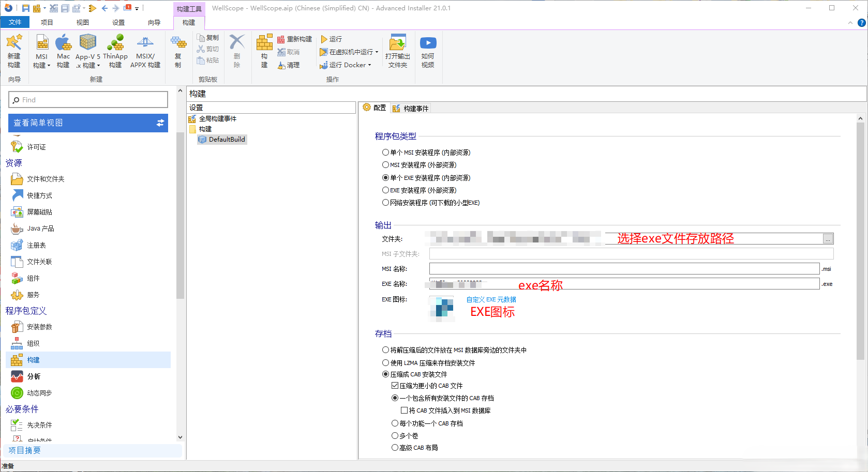Click 自定义 EXE 元数据 link

pyautogui.click(x=491, y=299)
